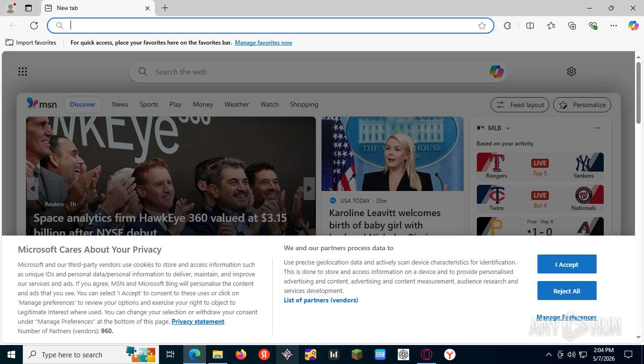644x364 pixels.
Task: Open the Edge profile icon
Action: (x=10, y=8)
